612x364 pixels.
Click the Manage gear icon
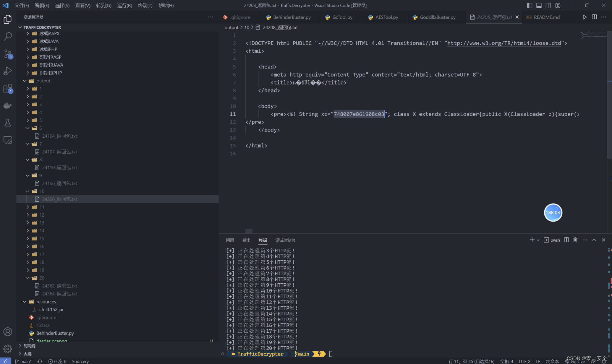(x=8, y=349)
